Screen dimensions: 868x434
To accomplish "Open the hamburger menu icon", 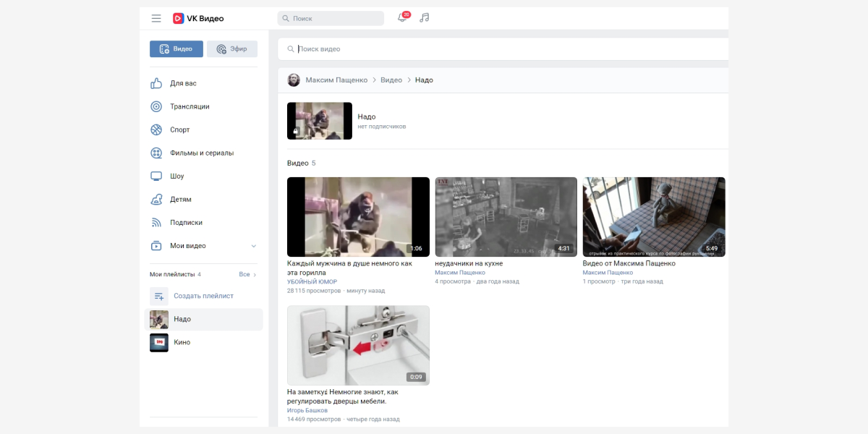I will click(156, 18).
